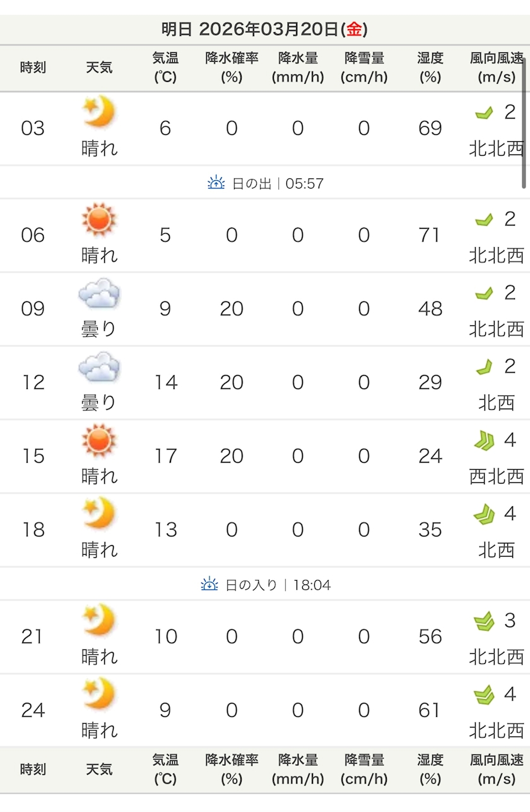Tap the wind direction arrow at 12 o'clock

point(484,367)
